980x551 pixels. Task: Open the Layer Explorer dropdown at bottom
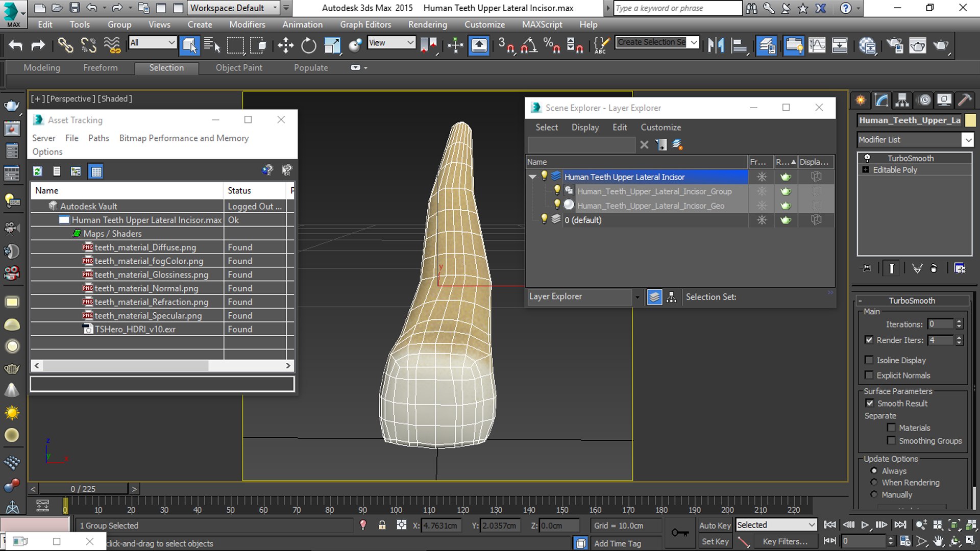[x=637, y=297]
